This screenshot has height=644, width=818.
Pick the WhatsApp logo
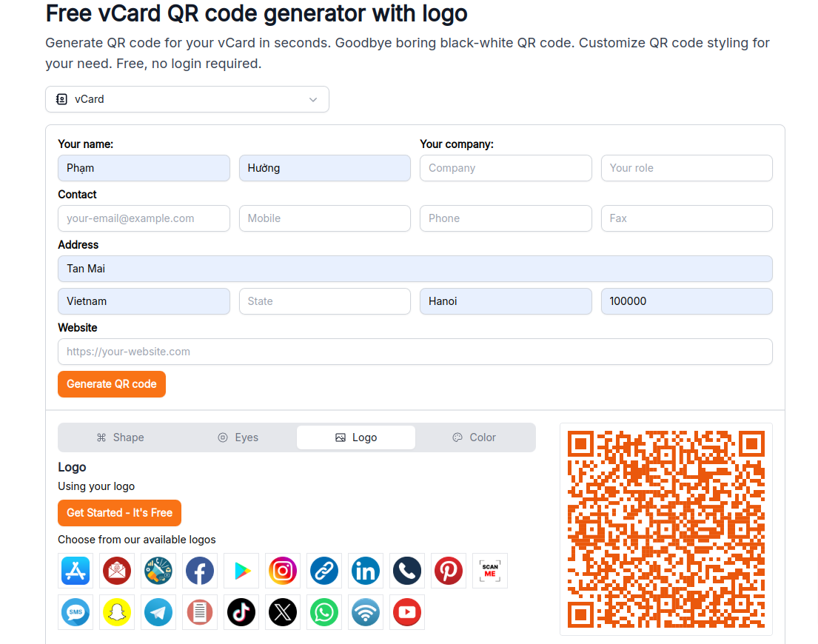tap(324, 612)
